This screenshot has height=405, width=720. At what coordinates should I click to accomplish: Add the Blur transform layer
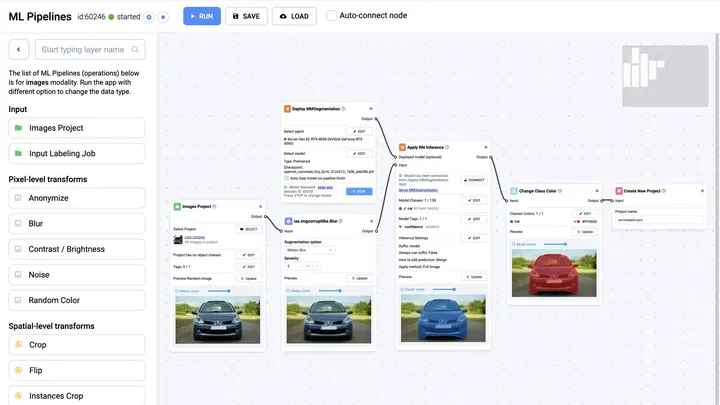click(77, 224)
